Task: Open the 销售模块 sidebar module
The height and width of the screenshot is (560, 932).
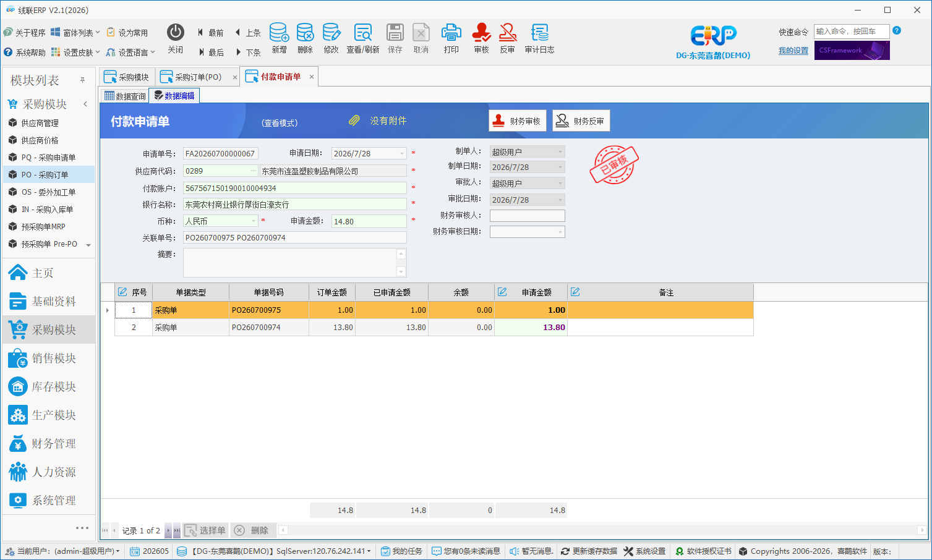Action: click(x=49, y=358)
